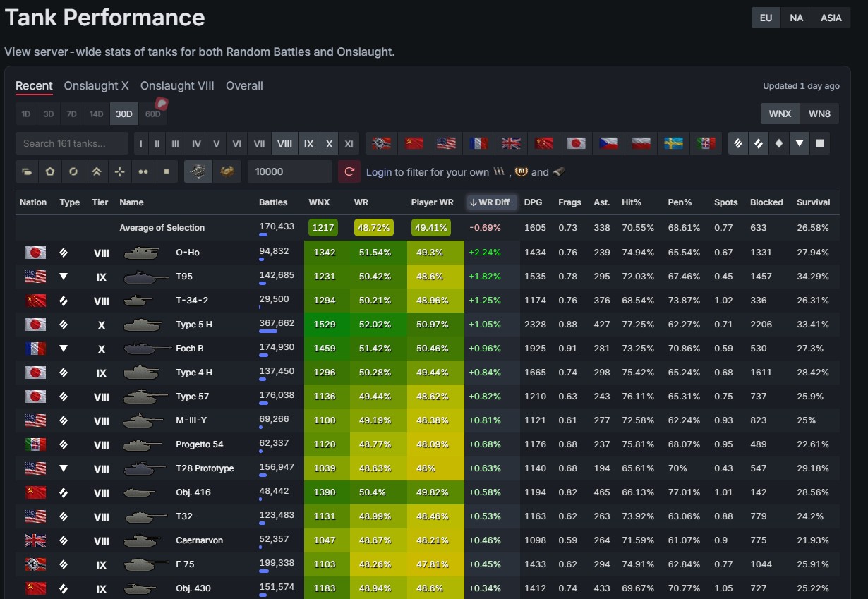
Task: Open the Onslaught X tab
Action: [x=96, y=86]
